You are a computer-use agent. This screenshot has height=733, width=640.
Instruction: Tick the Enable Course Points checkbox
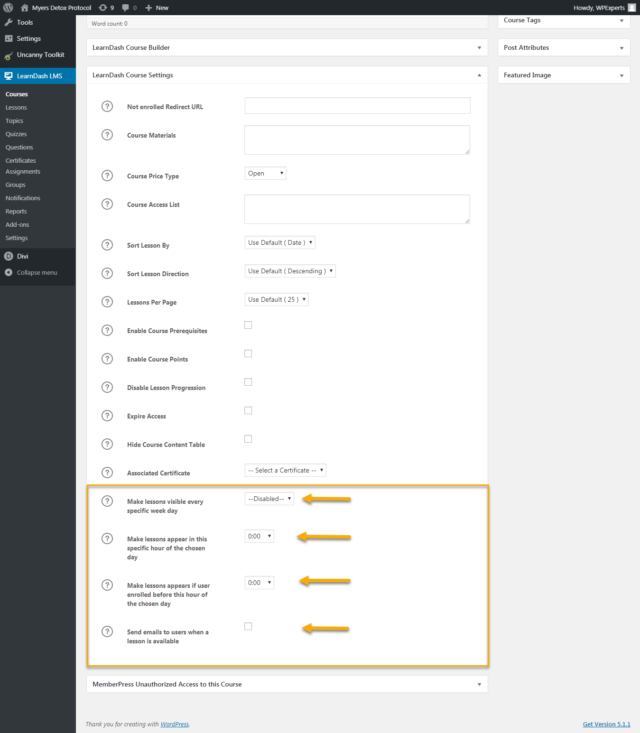248,353
